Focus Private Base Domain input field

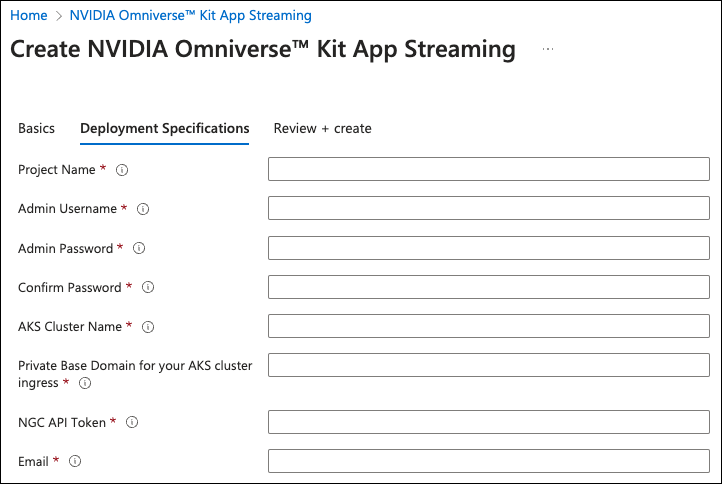click(489, 365)
